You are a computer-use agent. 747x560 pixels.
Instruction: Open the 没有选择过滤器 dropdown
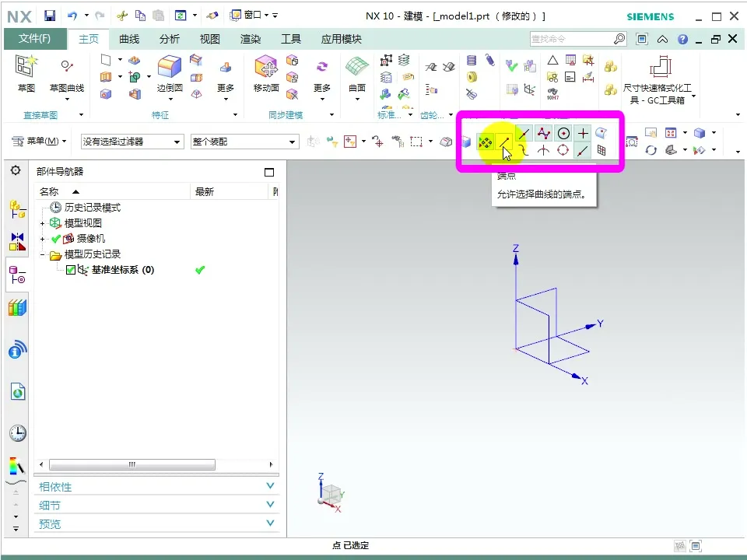click(x=132, y=142)
